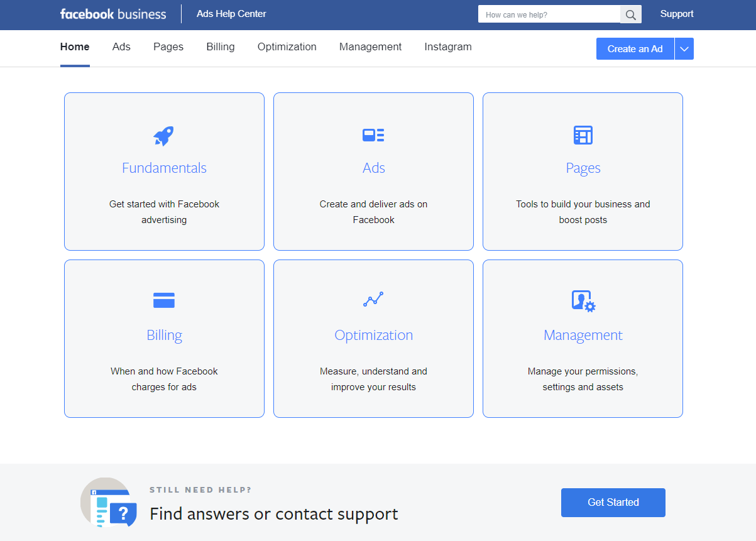This screenshot has width=756, height=541.
Task: Focus the 'How can we help?' search field
Action: 549,14
